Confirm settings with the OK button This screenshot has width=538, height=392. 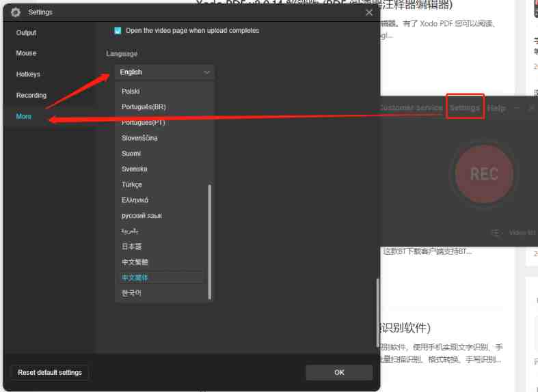click(339, 373)
